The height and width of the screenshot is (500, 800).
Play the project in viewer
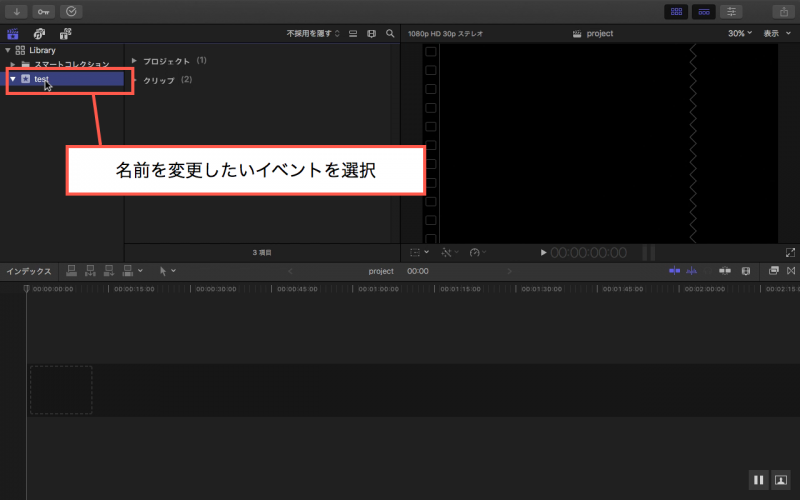[543, 253]
